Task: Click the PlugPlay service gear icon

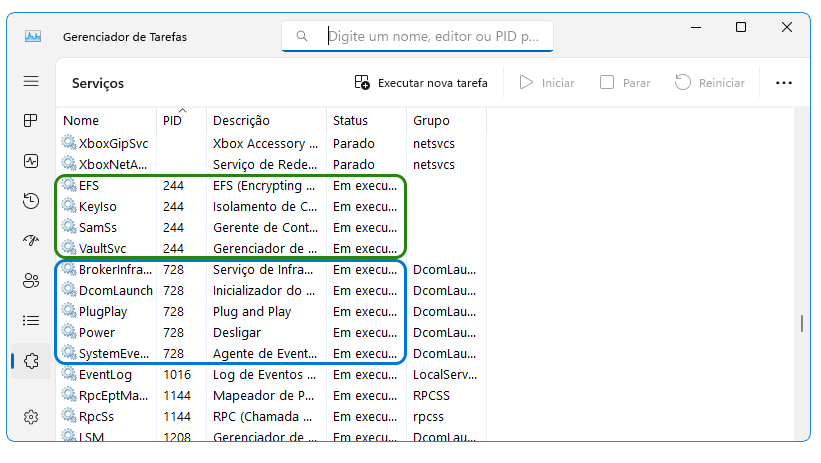Action: [x=69, y=310]
